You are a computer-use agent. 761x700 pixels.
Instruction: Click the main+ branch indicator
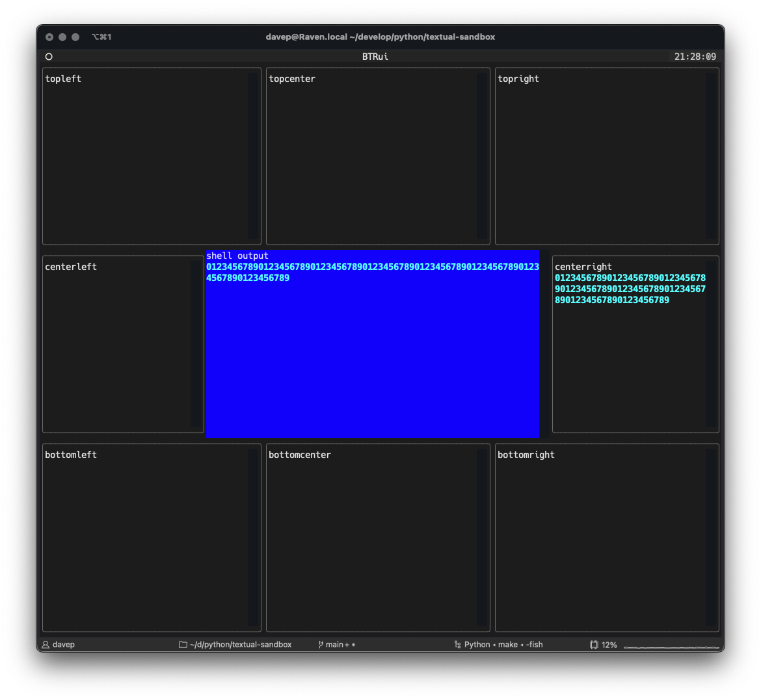tap(338, 645)
